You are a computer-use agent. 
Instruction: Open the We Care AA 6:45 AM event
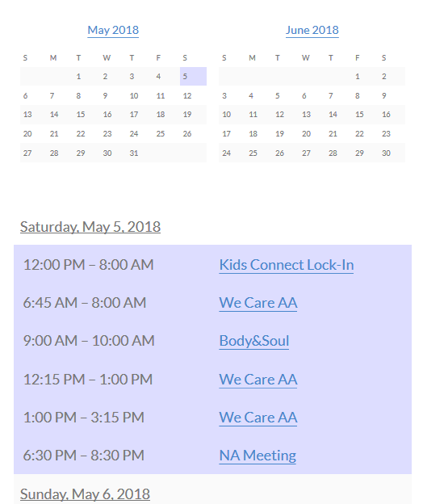(x=258, y=303)
